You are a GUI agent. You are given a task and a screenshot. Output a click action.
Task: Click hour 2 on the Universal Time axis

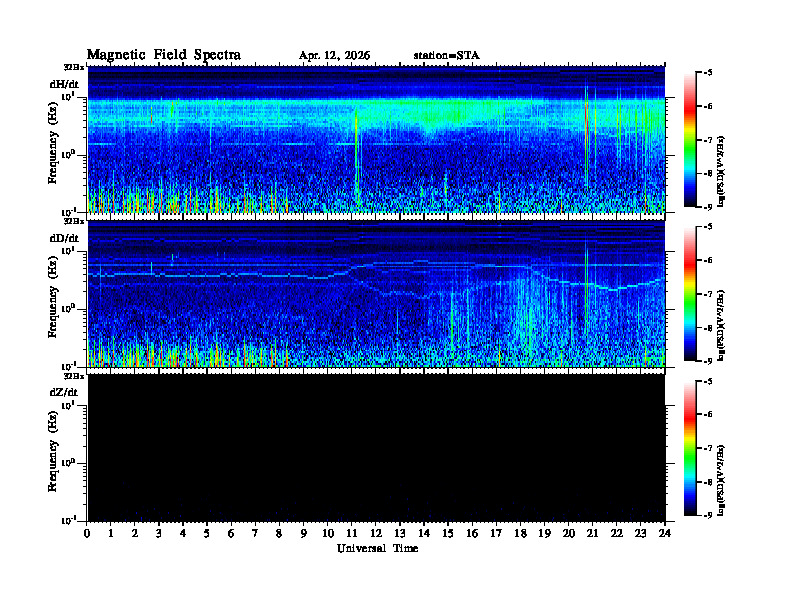[x=135, y=533]
